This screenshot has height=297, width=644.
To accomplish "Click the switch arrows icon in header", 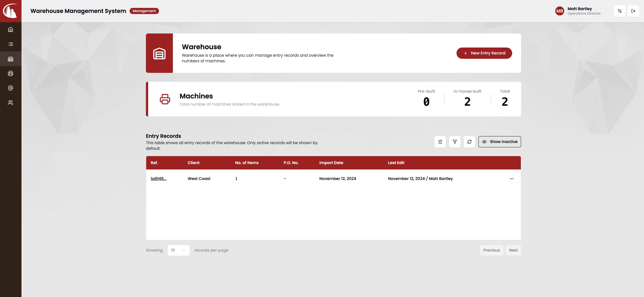I will click(620, 11).
